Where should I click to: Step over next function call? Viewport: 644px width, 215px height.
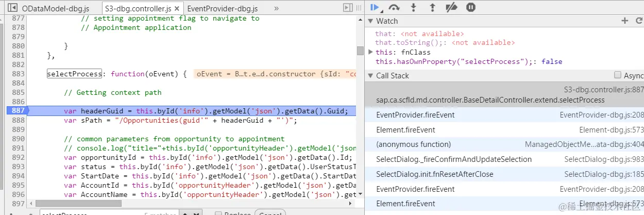tap(394, 7)
